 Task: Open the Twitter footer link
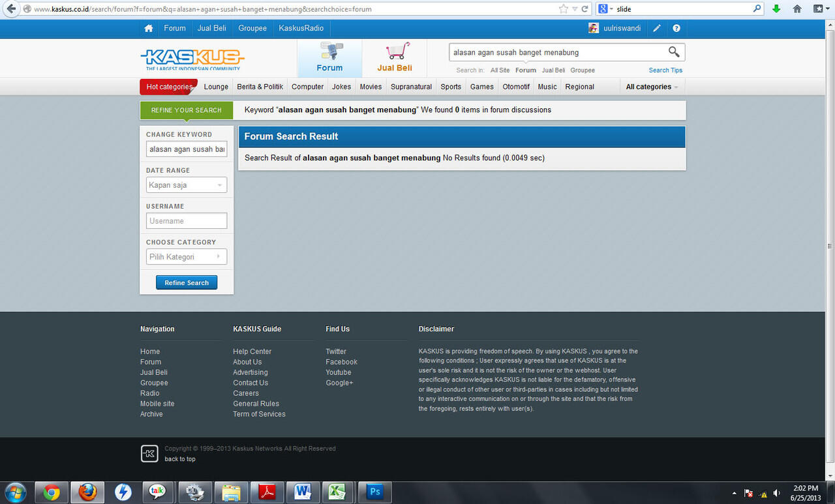tap(336, 351)
